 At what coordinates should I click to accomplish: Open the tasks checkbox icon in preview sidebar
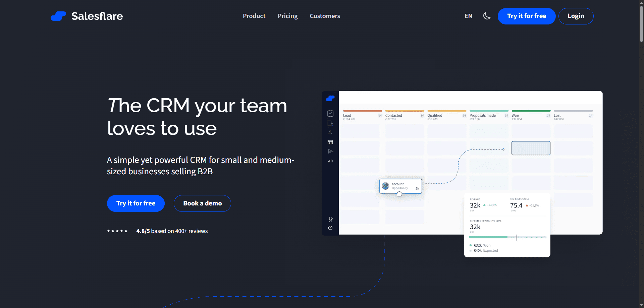(330, 114)
